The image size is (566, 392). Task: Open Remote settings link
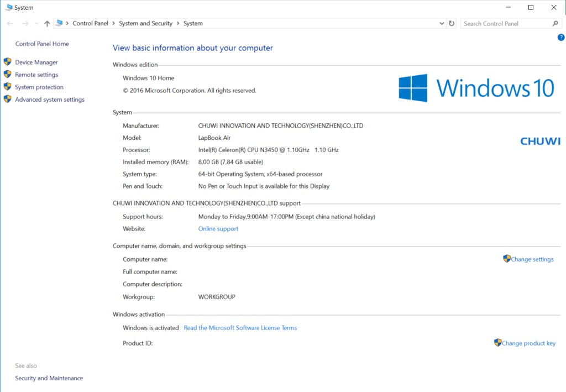point(36,75)
